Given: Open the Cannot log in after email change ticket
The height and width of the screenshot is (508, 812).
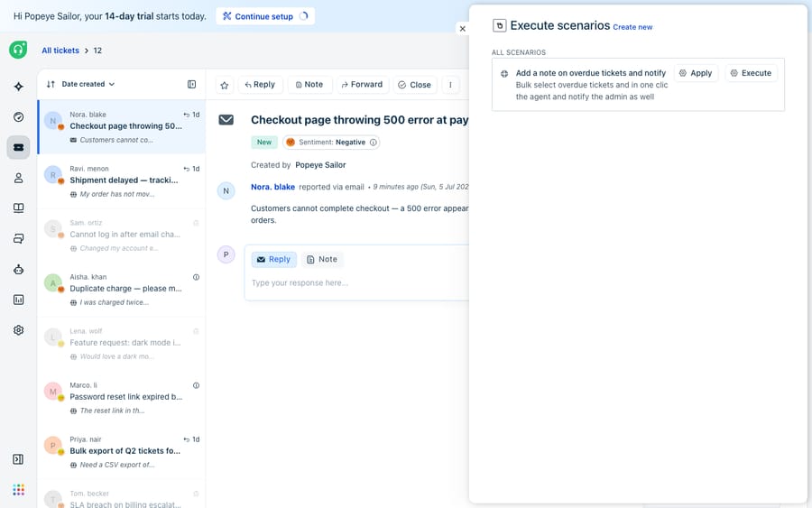Looking at the screenshot, I should 122,236.
